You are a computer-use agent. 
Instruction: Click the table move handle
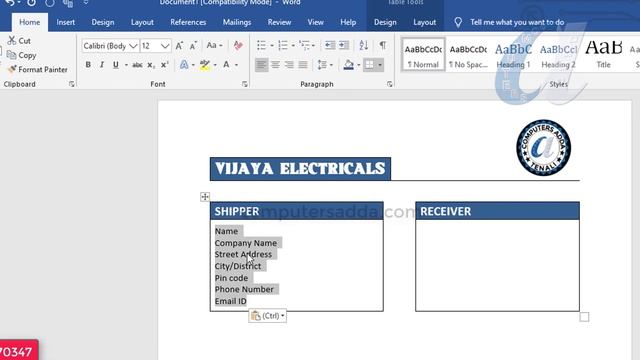(205, 197)
